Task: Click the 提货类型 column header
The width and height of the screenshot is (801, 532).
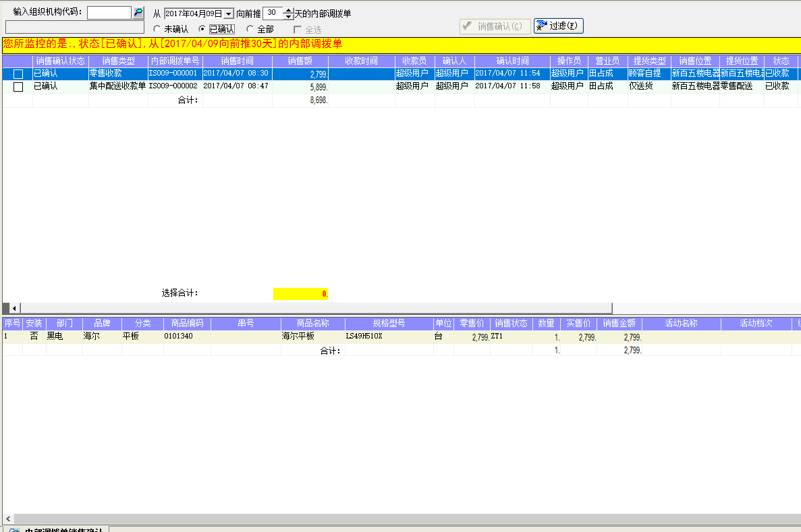Action: point(648,61)
